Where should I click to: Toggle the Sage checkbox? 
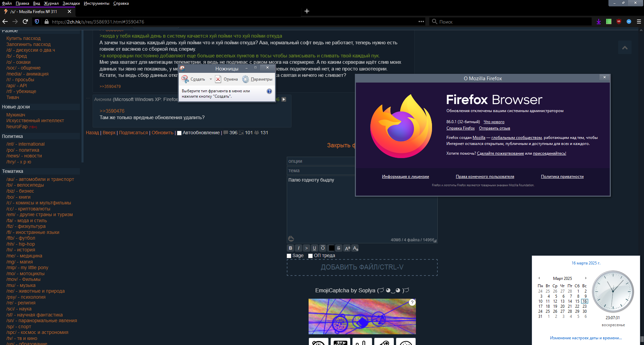(x=289, y=256)
